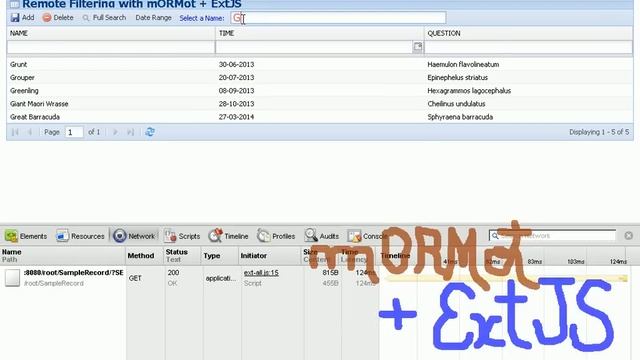Go to first page in paging toolbar
This screenshot has width=640, height=360.
click(15, 132)
